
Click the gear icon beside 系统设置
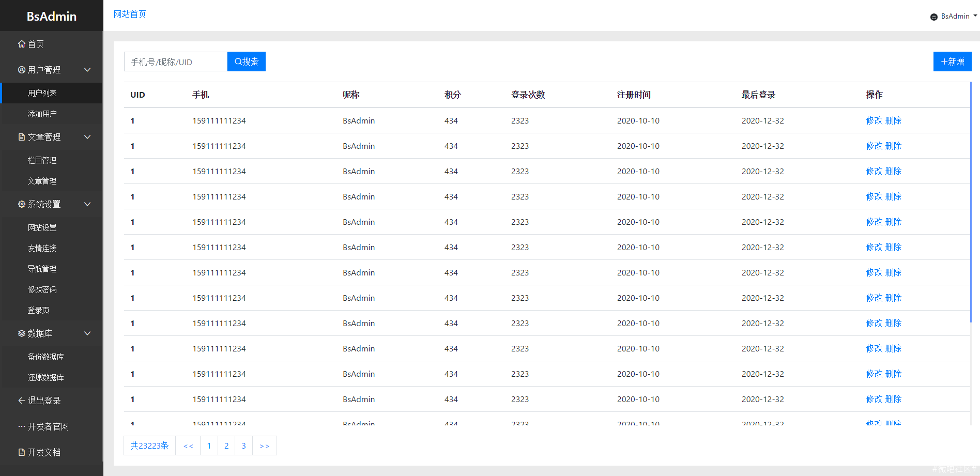[22, 204]
